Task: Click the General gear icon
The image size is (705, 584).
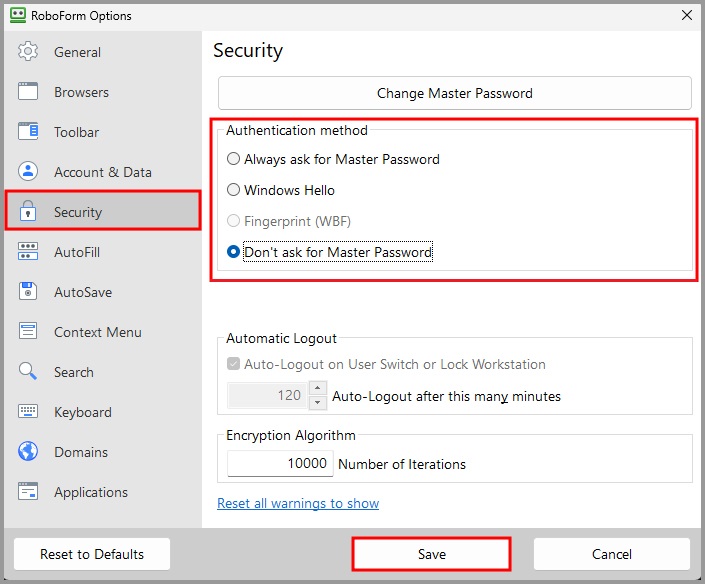Action: click(x=28, y=51)
